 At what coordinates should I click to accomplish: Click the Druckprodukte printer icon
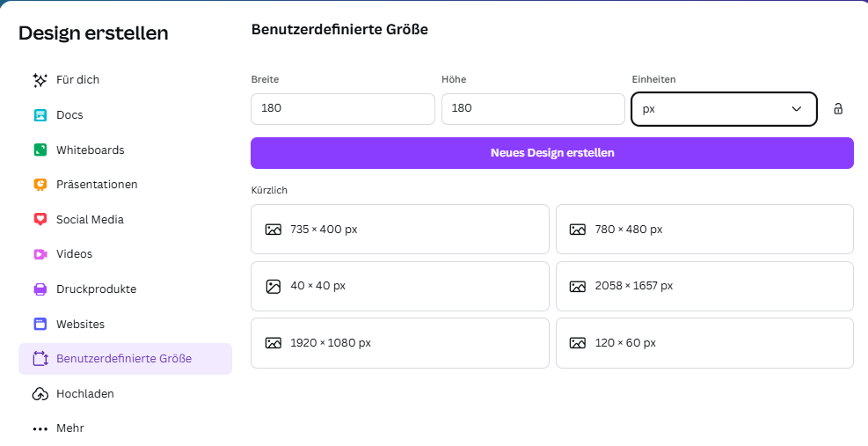(40, 289)
